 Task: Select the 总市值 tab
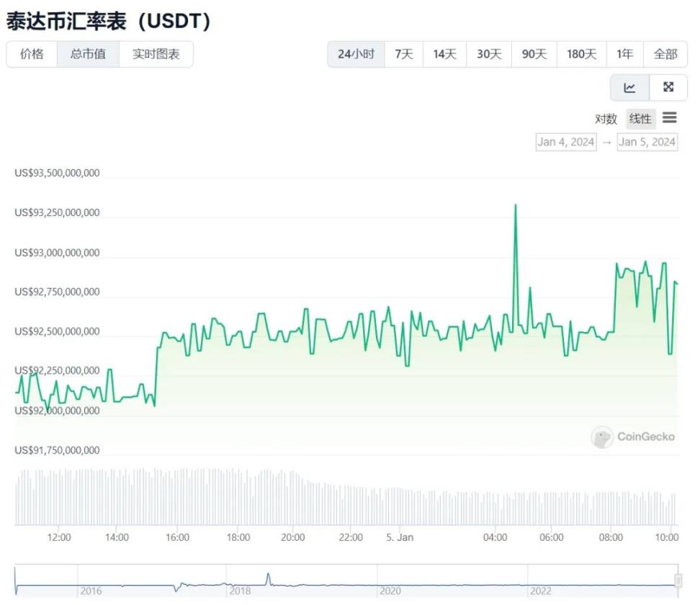(88, 54)
